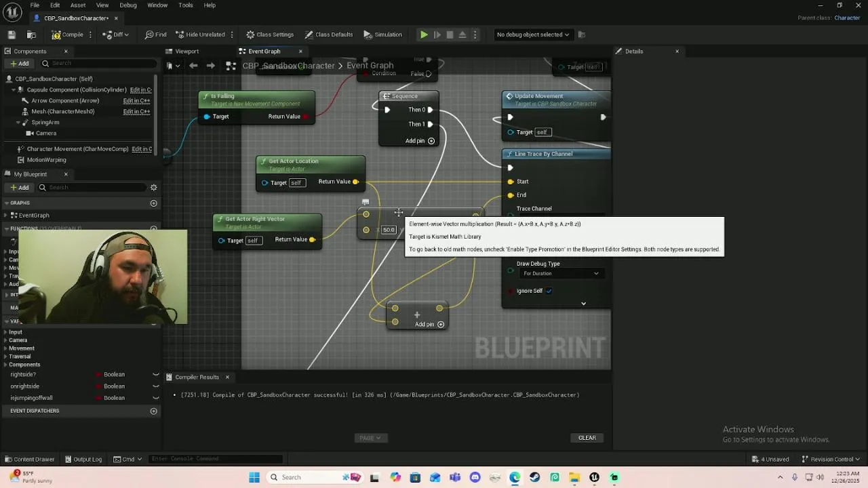Screen dimensions: 868x488
Task: Open the graph bookmarks dropdown
Action: click(172, 66)
